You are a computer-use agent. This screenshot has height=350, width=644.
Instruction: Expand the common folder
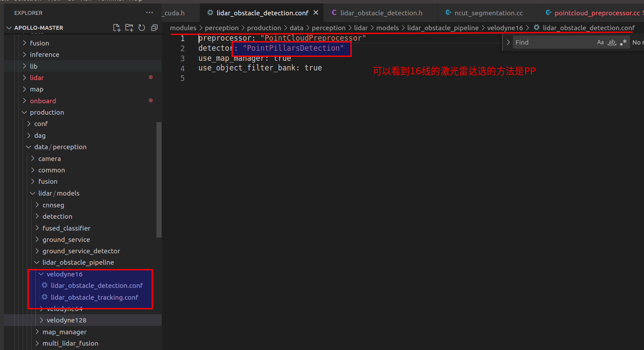tap(83, 170)
